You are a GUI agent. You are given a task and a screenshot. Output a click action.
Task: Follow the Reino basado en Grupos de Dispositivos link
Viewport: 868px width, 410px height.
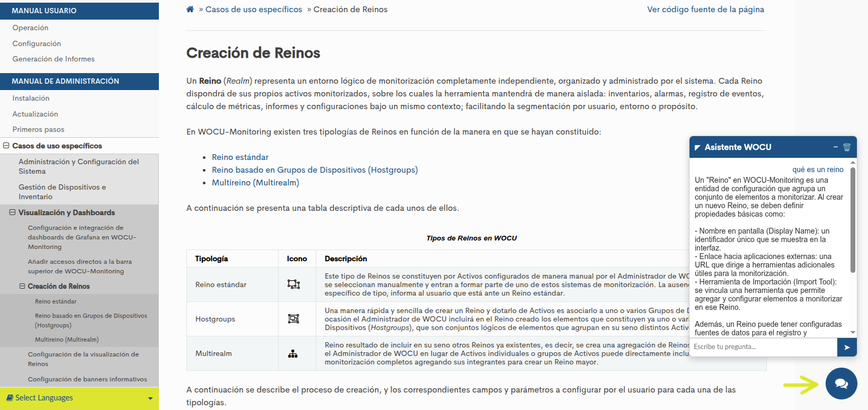point(315,170)
